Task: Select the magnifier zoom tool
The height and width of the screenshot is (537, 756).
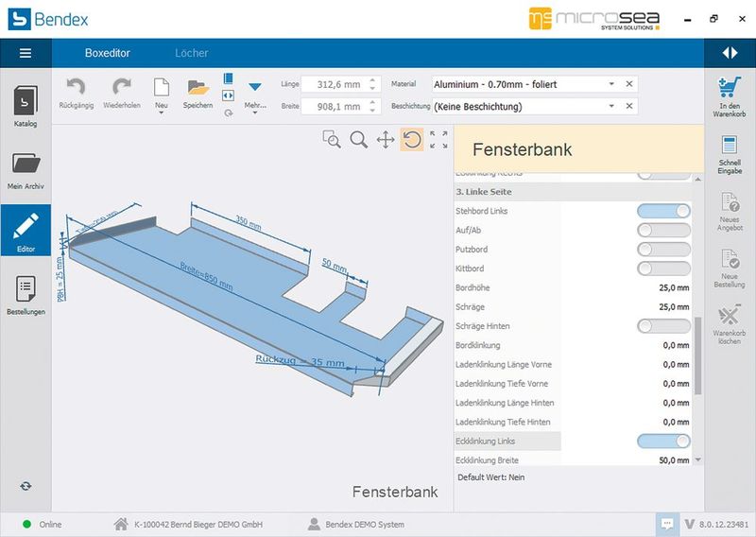Action: pos(358,139)
